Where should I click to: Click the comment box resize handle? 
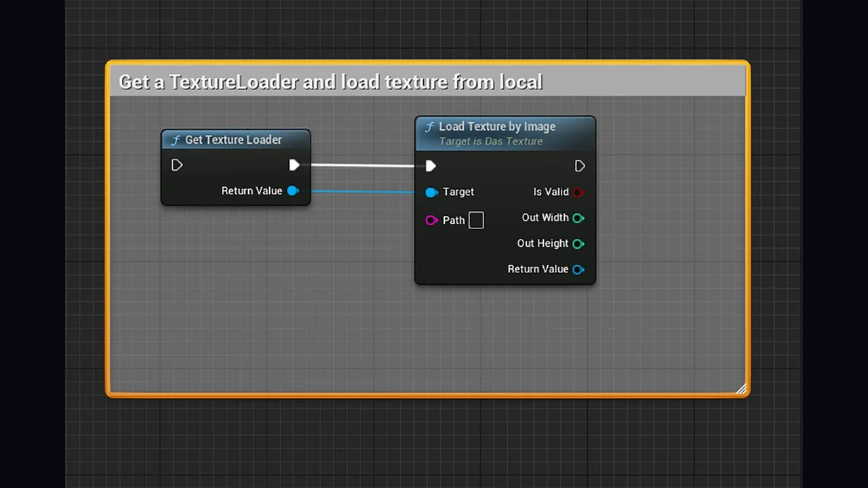tap(741, 389)
